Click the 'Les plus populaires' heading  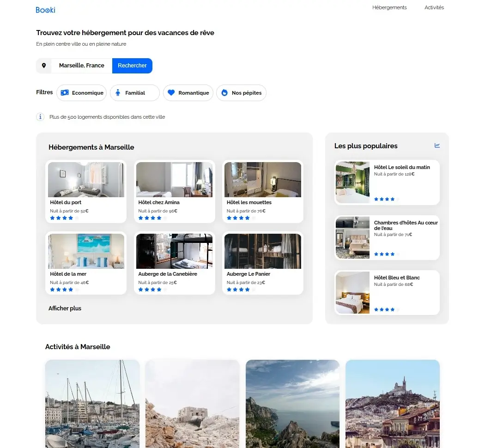(366, 146)
